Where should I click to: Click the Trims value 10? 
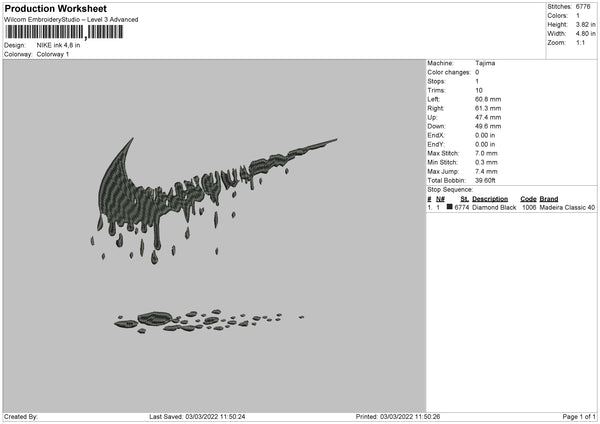(x=478, y=90)
